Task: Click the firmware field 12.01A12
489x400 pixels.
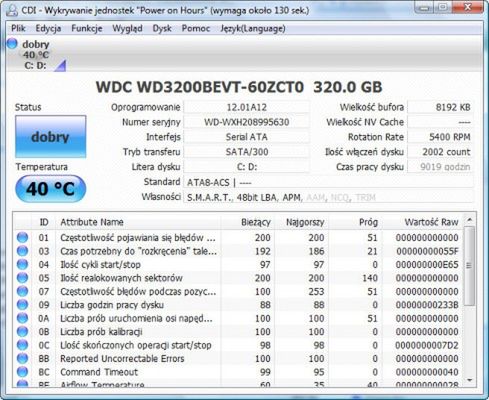Action: [x=247, y=107]
